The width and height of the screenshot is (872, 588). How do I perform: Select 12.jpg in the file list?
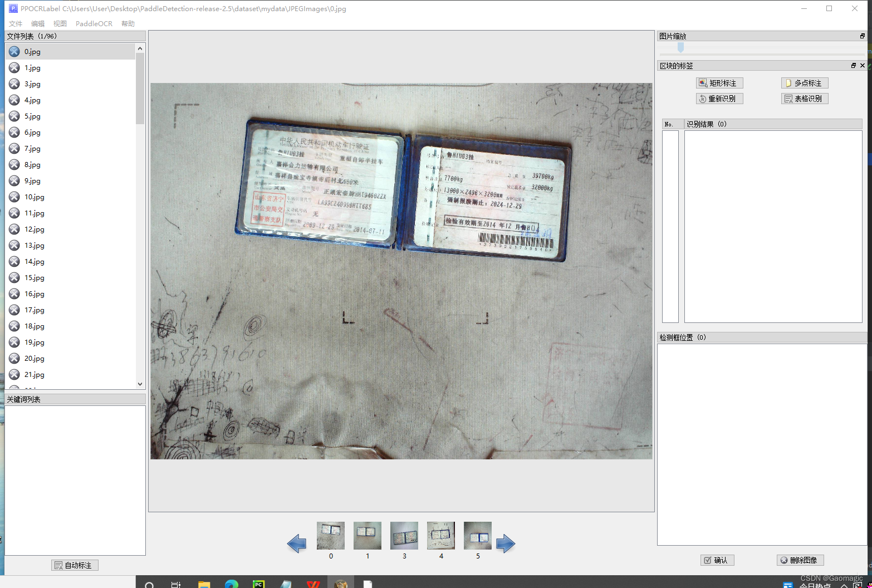click(35, 229)
